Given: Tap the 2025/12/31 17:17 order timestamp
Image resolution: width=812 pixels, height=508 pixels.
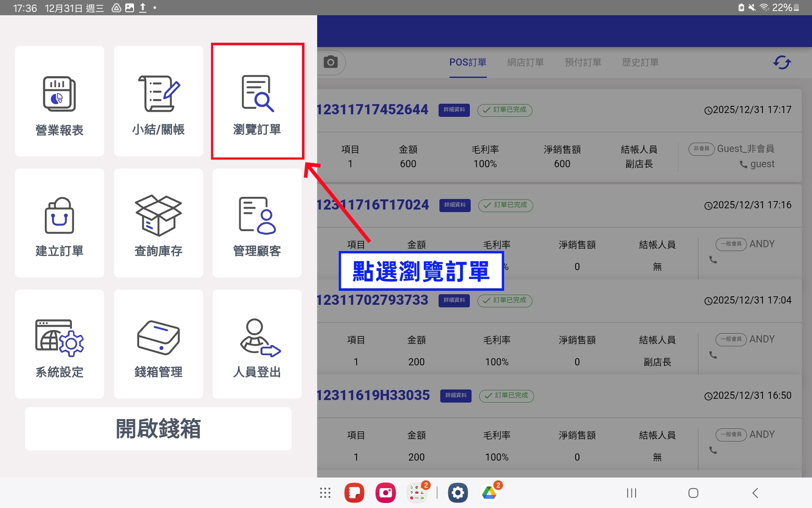Looking at the screenshot, I should click(748, 110).
